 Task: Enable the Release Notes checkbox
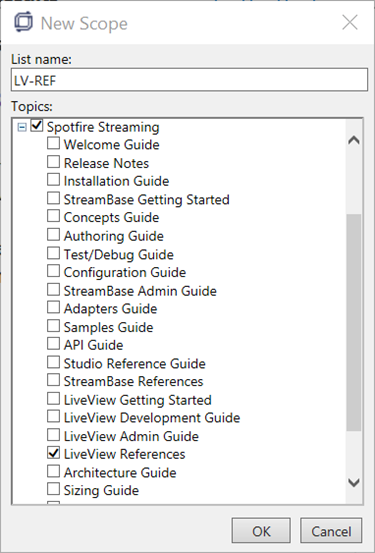(x=53, y=162)
